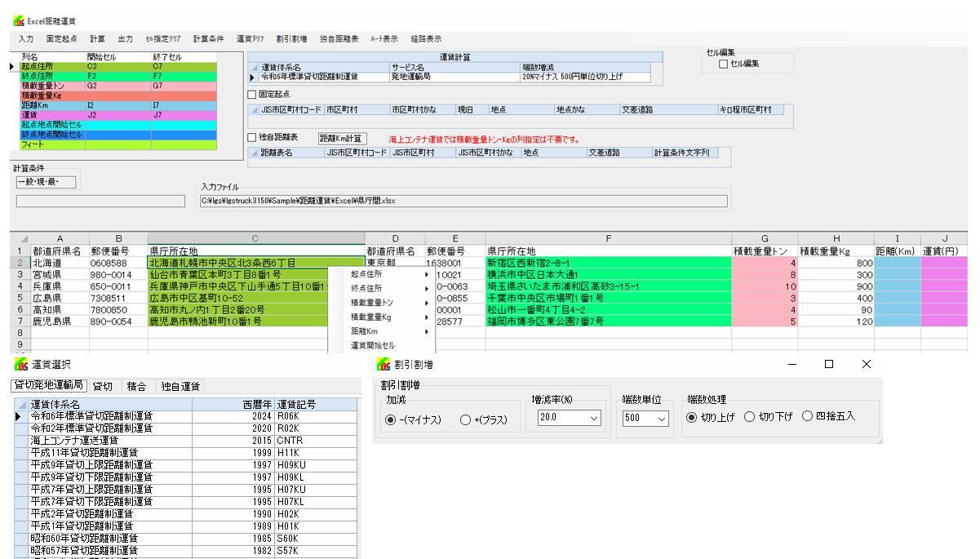
Task: Select the magenta 運賃 column row
Action: coord(53,115)
